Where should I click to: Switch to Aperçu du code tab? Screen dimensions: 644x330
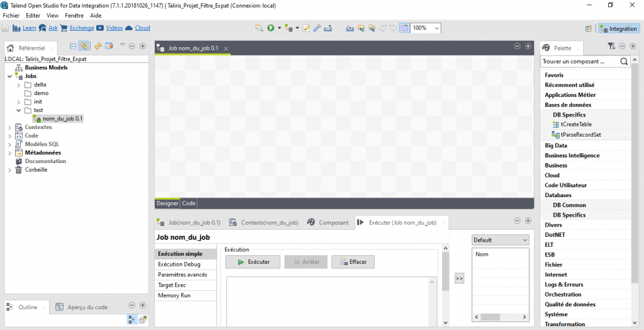[81, 307]
